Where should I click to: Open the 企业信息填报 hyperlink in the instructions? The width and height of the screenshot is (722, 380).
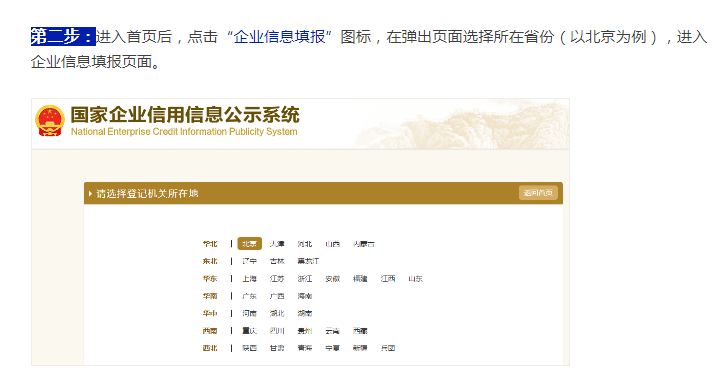(x=279, y=37)
